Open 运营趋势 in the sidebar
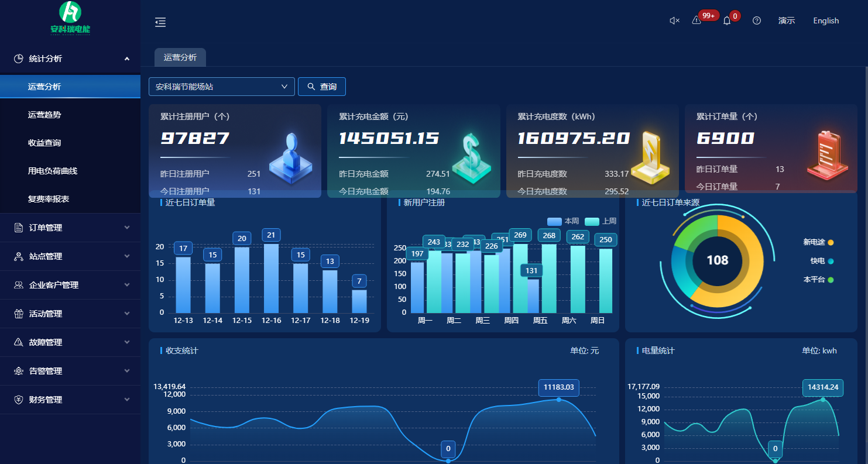 (70, 115)
